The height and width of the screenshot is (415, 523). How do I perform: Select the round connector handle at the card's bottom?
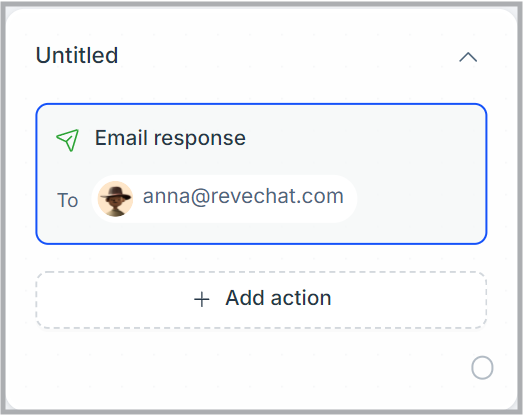[x=482, y=368]
